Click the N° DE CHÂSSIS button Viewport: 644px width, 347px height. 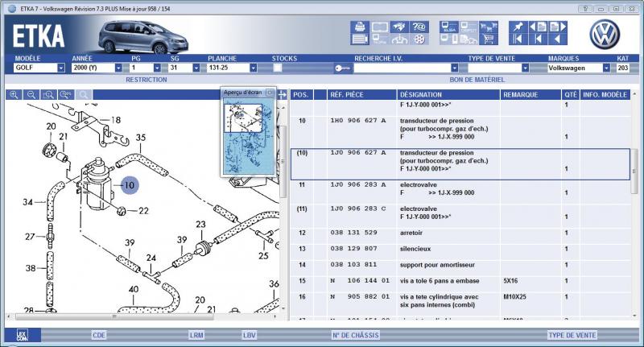click(355, 336)
